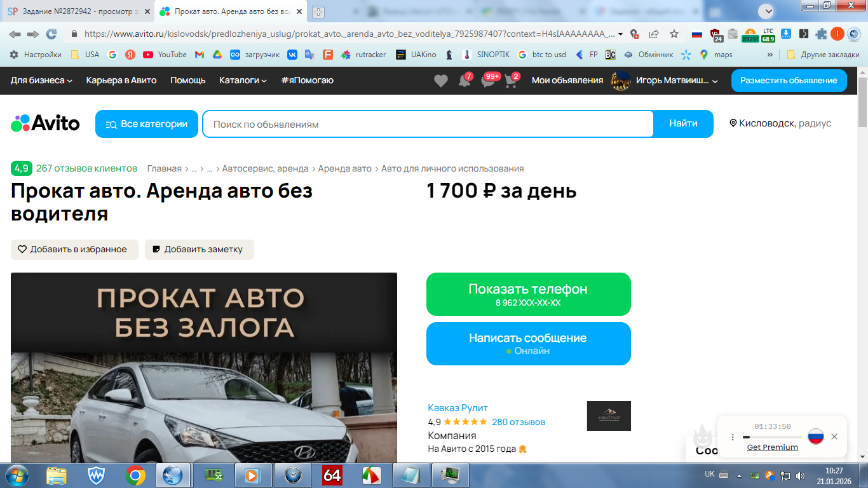This screenshot has height=488, width=868.
Task: Open 'Мои объявления'
Action: point(567,81)
